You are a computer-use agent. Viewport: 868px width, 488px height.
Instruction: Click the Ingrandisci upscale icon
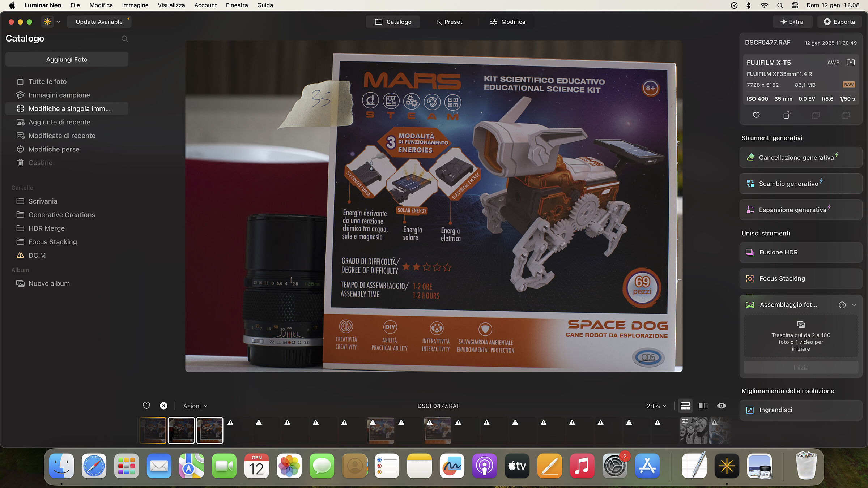(750, 410)
